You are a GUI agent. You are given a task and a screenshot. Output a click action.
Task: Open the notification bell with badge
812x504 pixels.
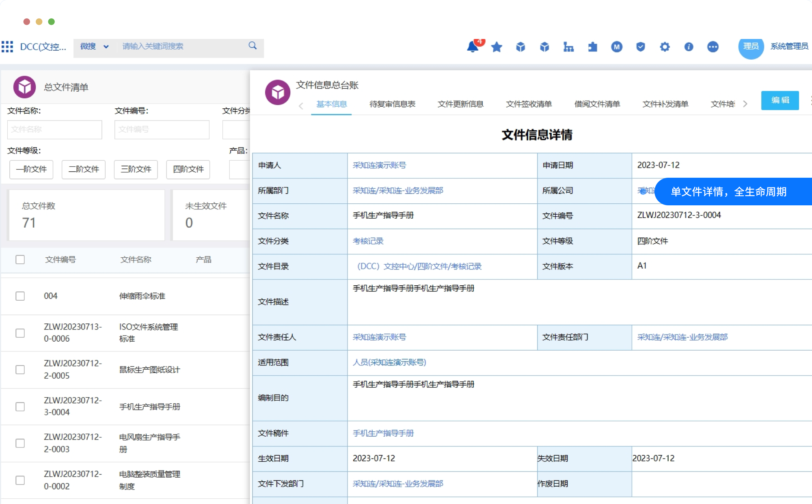point(473,47)
